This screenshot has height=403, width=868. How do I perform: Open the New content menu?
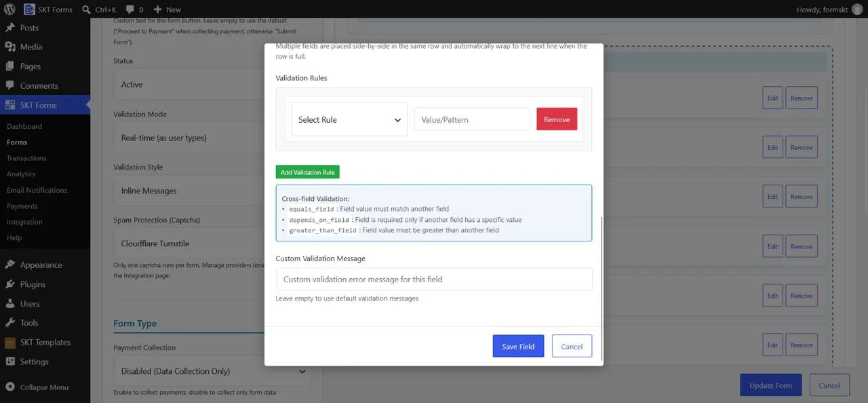167,9
